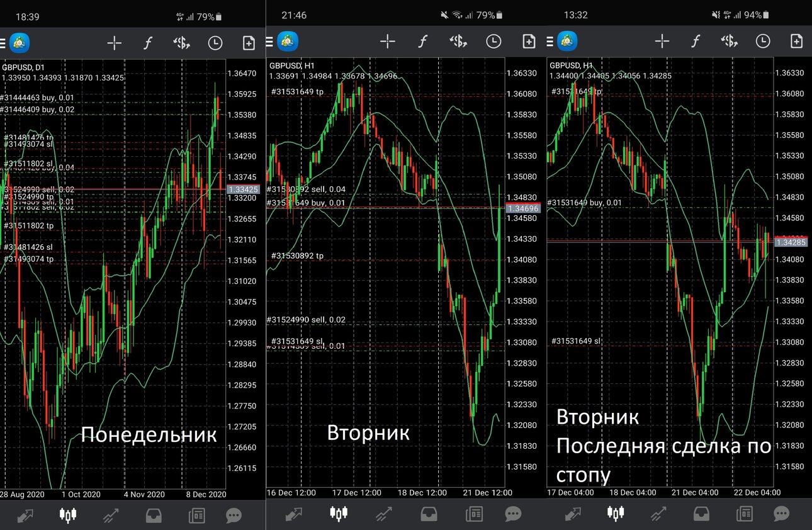Open Trade tab in the 13:32 screen

click(658, 515)
